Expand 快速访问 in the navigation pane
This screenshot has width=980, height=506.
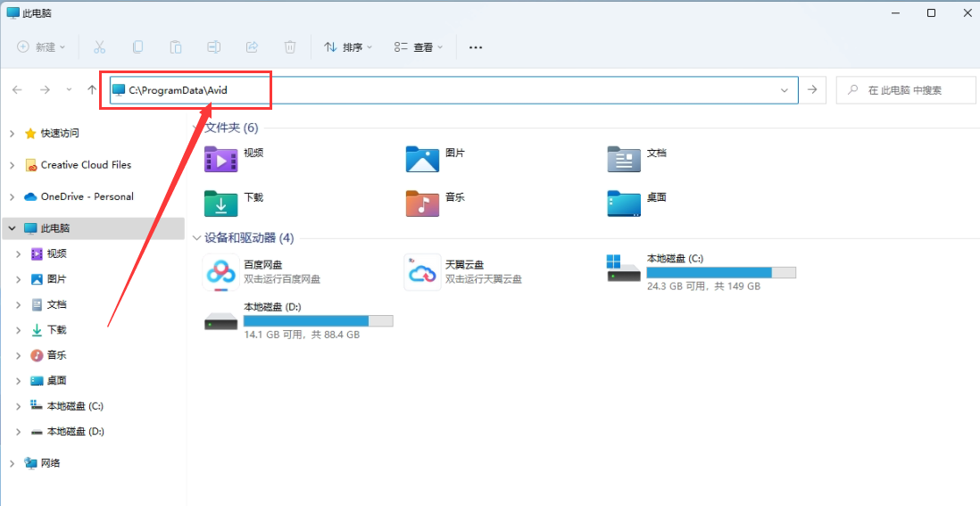tap(12, 133)
